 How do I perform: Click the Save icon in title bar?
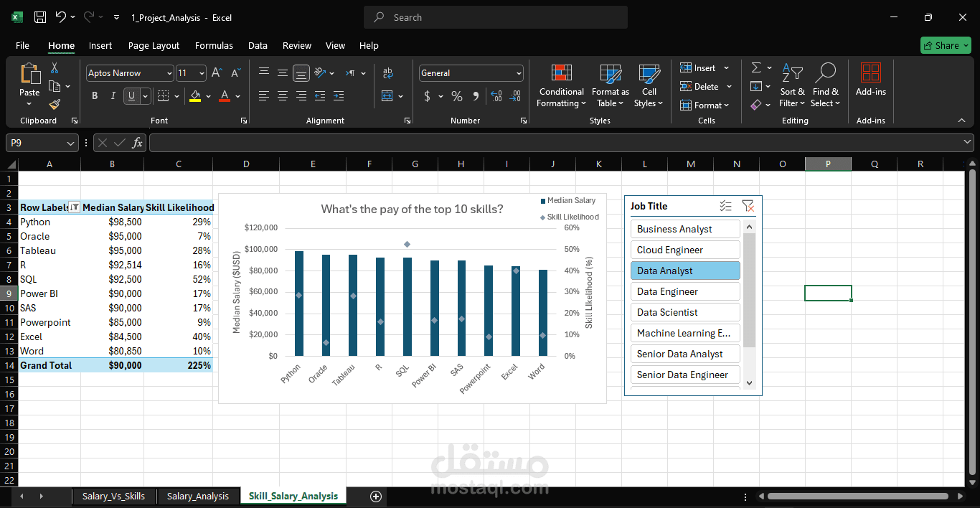40,17
